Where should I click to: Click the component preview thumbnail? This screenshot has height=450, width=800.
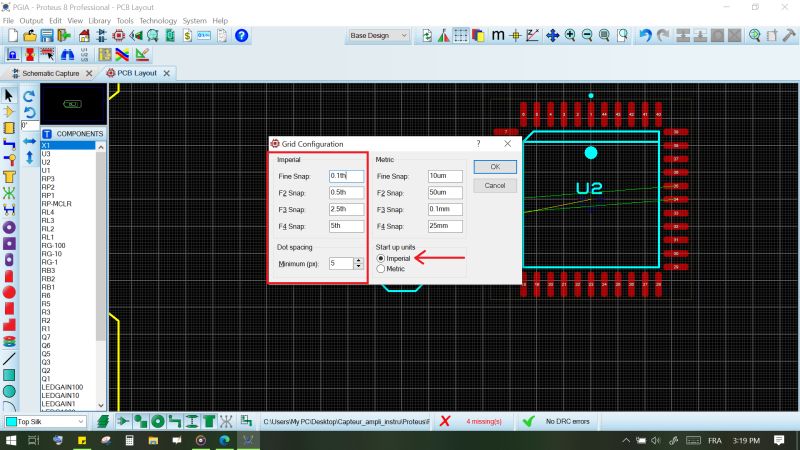pos(73,104)
